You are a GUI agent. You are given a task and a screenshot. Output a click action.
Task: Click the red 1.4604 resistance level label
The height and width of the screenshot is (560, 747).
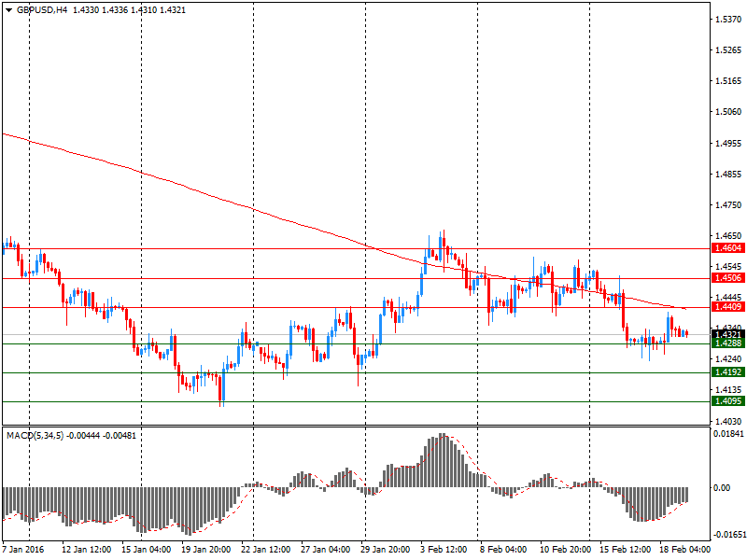click(728, 248)
